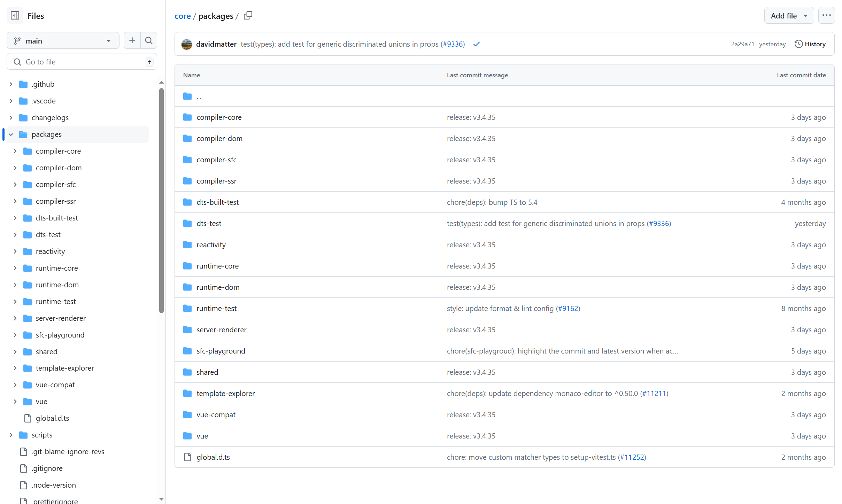Click the add new file plus icon

[x=132, y=41]
